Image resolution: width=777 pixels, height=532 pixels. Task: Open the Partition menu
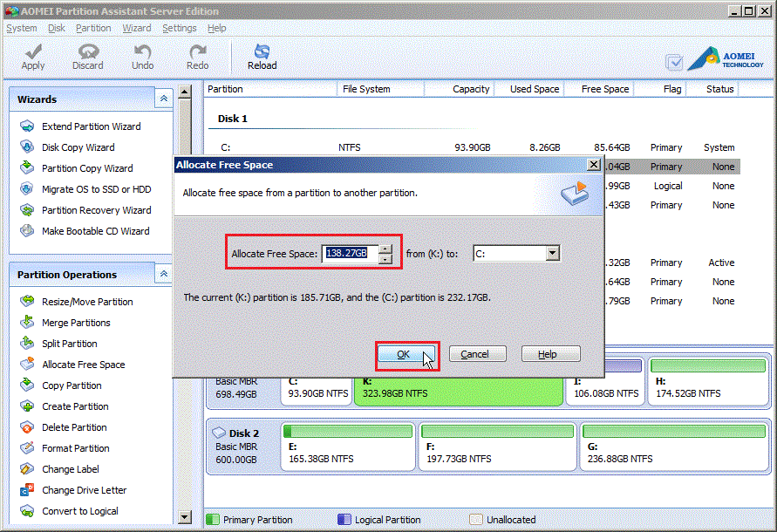[93, 28]
